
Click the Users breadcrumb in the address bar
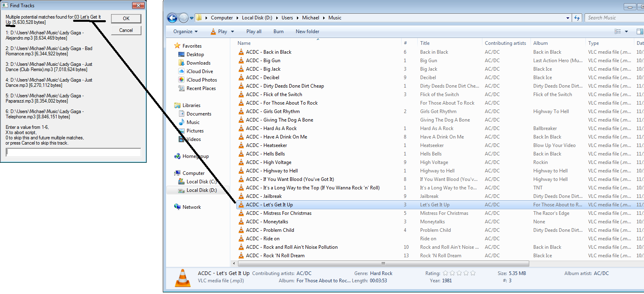click(x=287, y=18)
